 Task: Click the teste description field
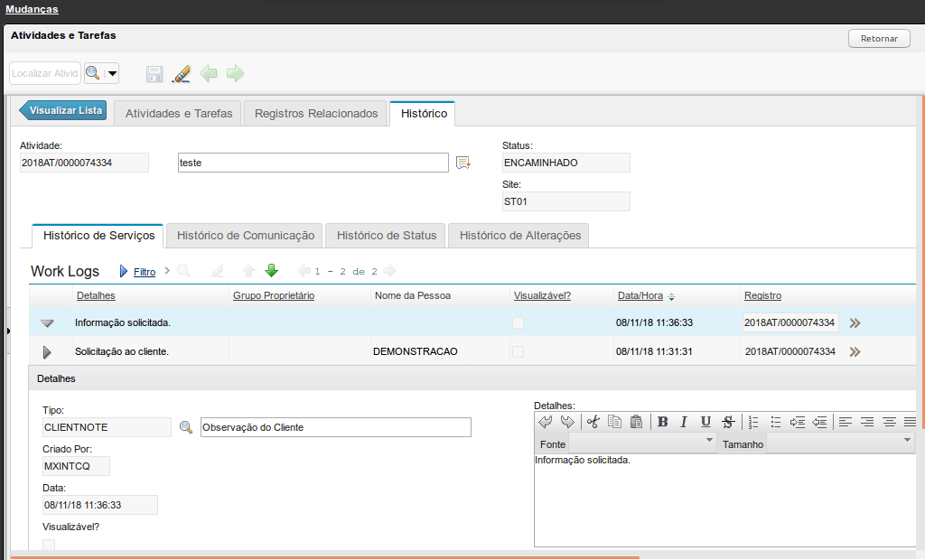[313, 163]
